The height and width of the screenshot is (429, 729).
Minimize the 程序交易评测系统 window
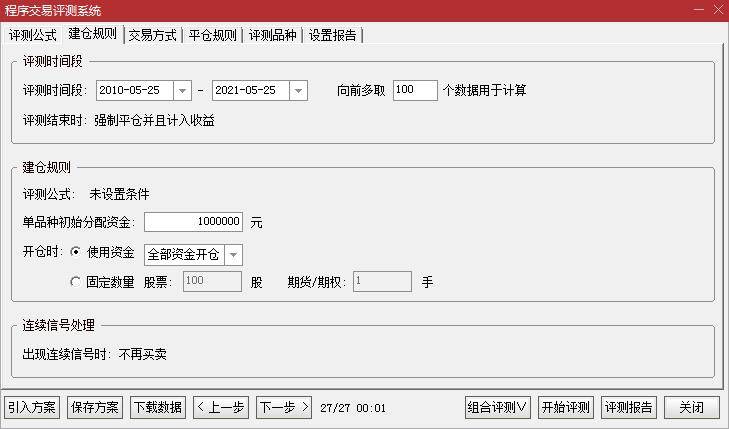tap(699, 10)
